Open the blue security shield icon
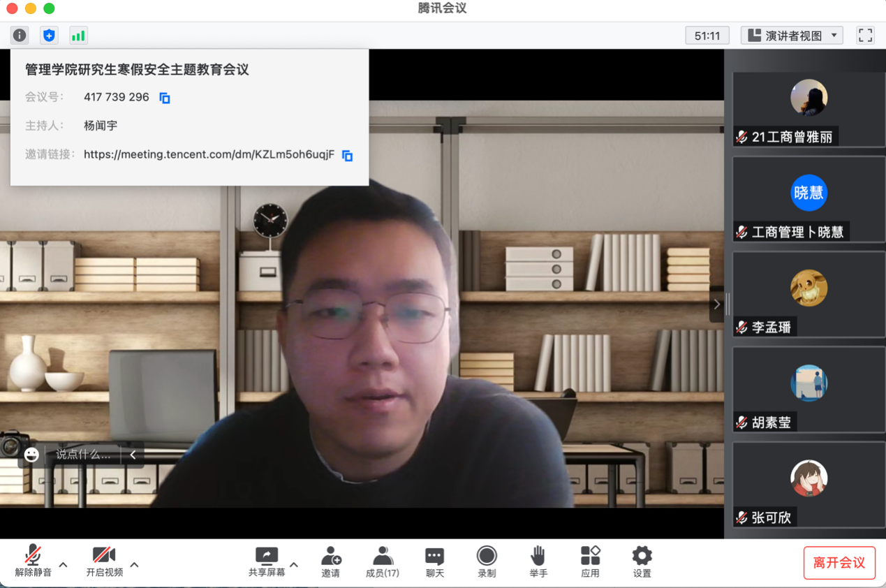886x588 pixels. (49, 35)
